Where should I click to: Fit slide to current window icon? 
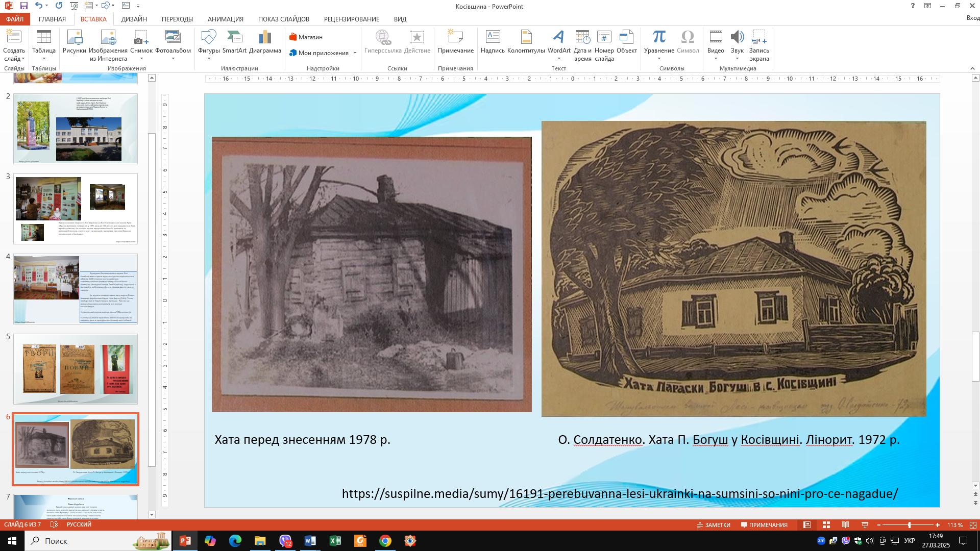click(973, 525)
